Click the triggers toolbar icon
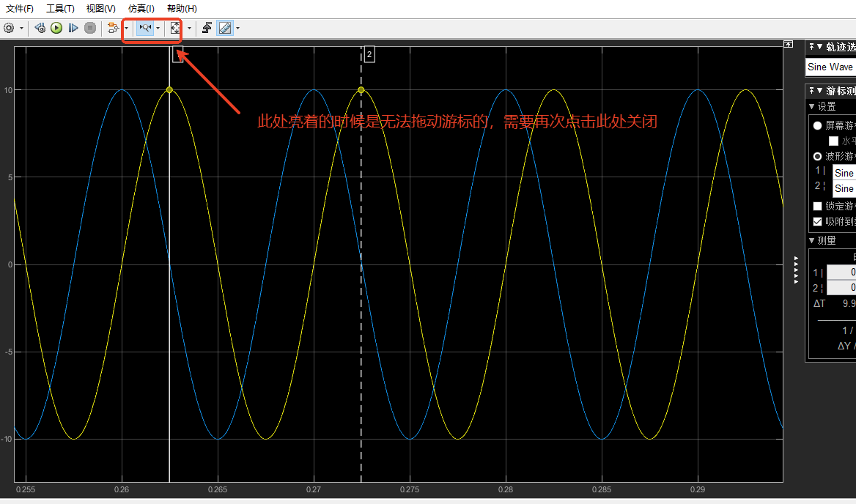The height and width of the screenshot is (504, 856). tap(207, 28)
